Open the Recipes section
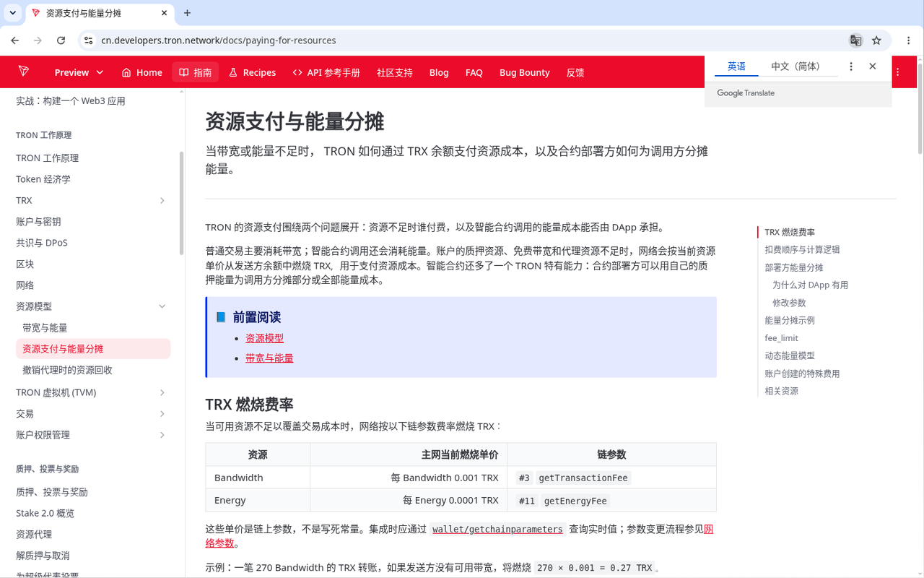 click(252, 72)
